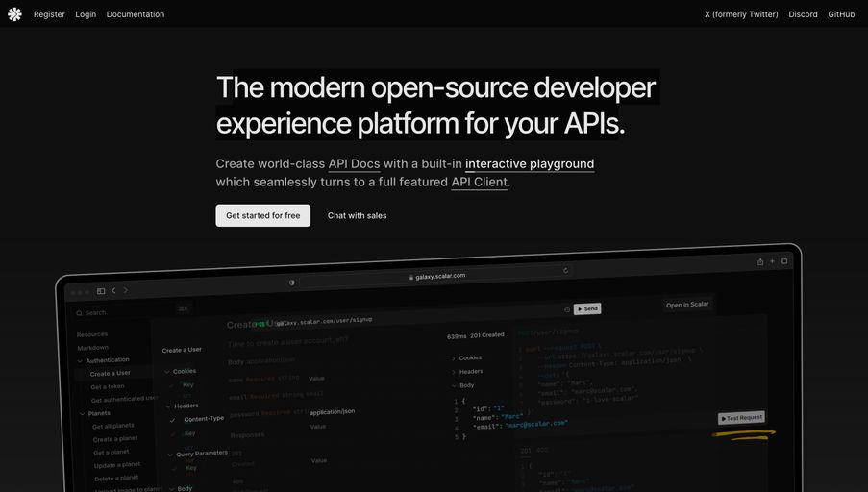Click the Chat with sales link
Image resolution: width=868 pixels, height=492 pixels.
coord(357,215)
